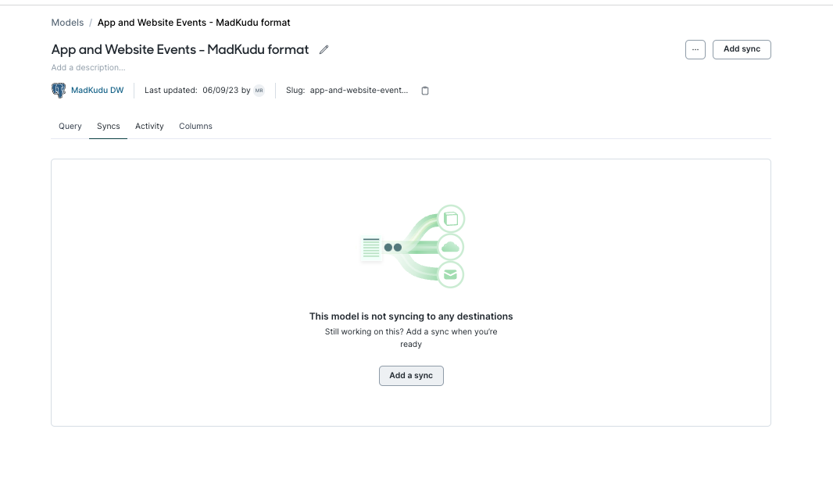Click the Add a description field

[88, 67]
